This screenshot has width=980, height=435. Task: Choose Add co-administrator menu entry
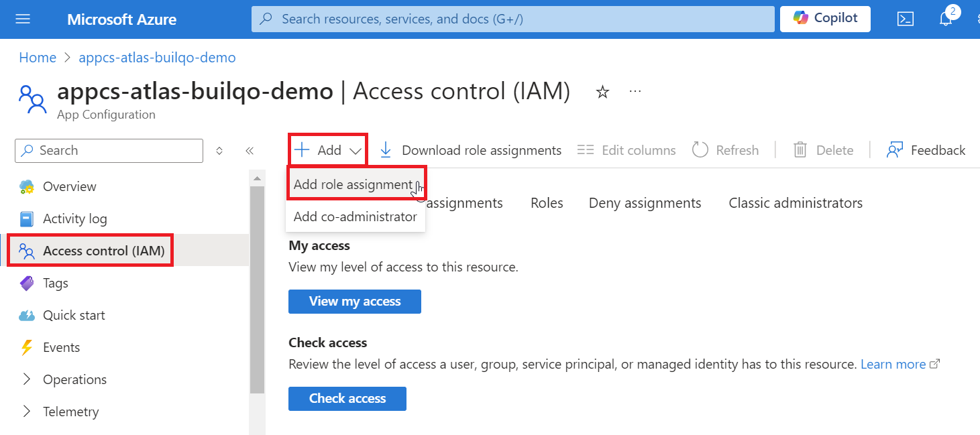click(355, 216)
